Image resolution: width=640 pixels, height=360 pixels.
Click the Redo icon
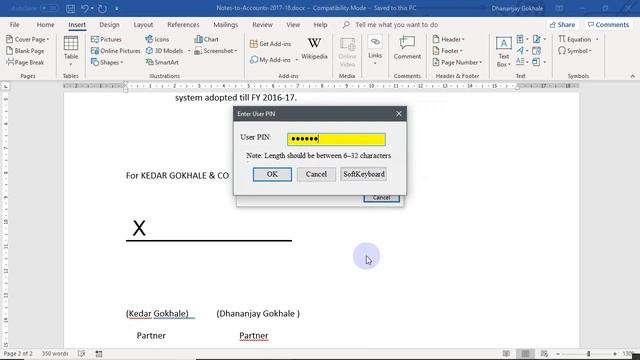coord(102,8)
